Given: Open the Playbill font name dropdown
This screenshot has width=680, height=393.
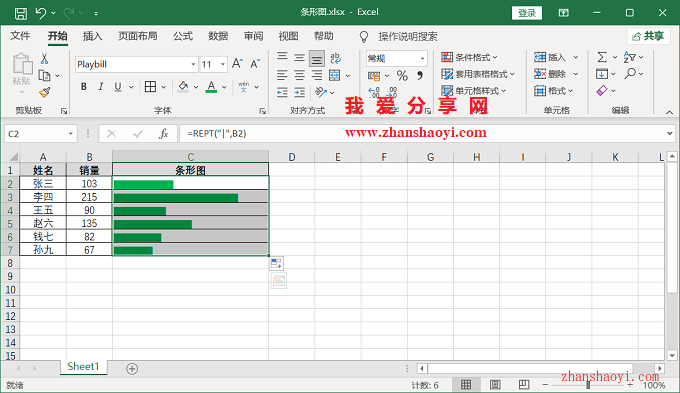Looking at the screenshot, I should click(x=193, y=64).
